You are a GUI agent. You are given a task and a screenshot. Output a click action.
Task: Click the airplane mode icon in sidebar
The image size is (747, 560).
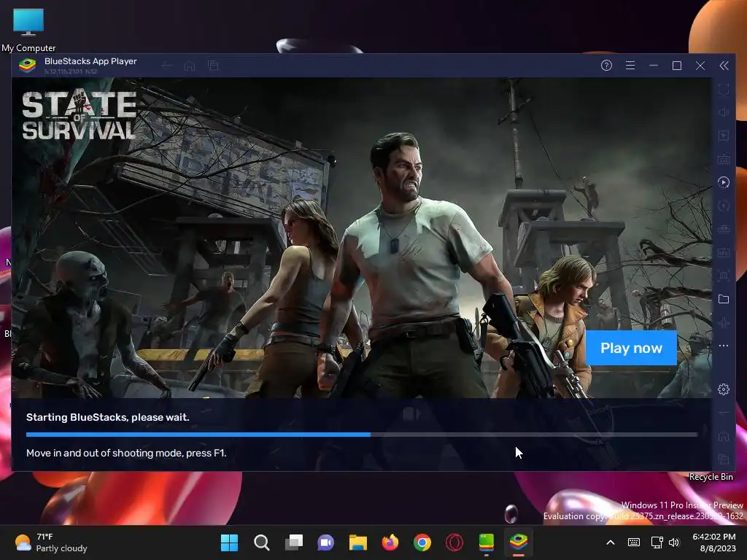[x=723, y=322]
